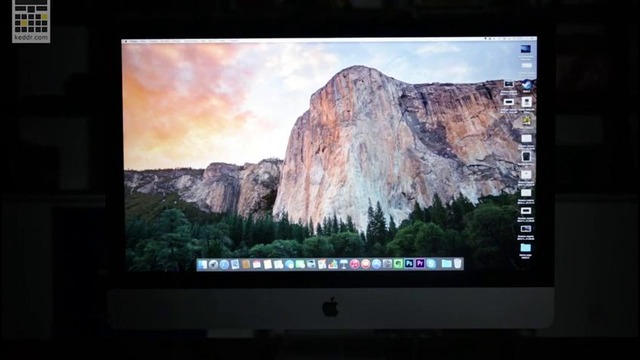Launch the green FaceTime icon in Dock
640x360 pixels.
300,264
